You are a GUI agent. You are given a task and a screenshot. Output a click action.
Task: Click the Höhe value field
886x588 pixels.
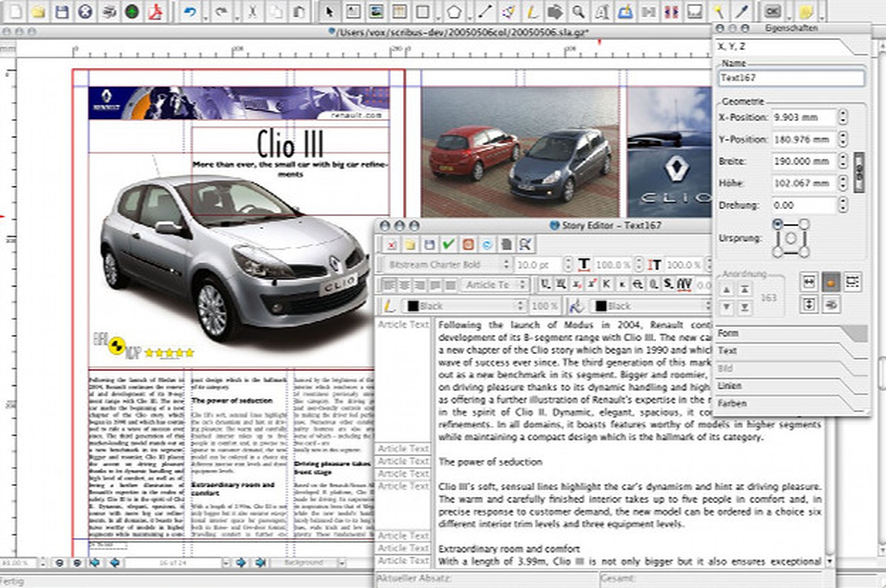click(804, 183)
